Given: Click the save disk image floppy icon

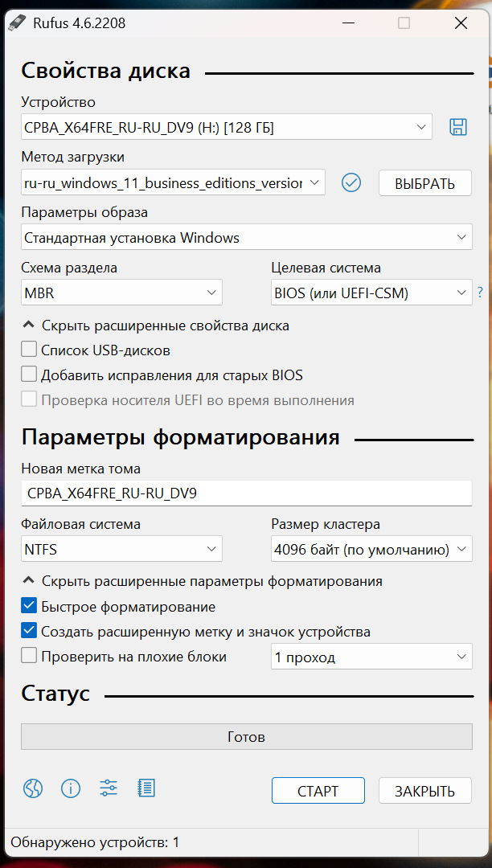Looking at the screenshot, I should [457, 127].
